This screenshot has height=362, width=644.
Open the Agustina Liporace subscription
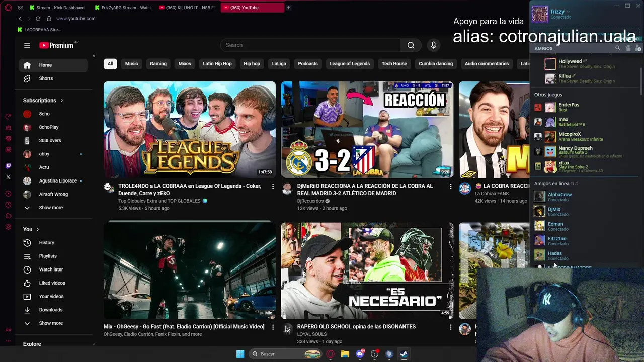pos(53,180)
